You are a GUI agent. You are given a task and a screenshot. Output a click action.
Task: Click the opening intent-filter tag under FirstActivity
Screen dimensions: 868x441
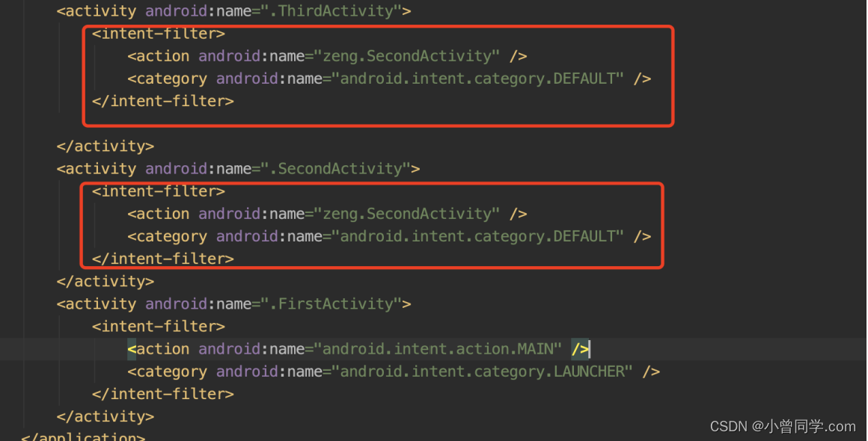[159, 327]
